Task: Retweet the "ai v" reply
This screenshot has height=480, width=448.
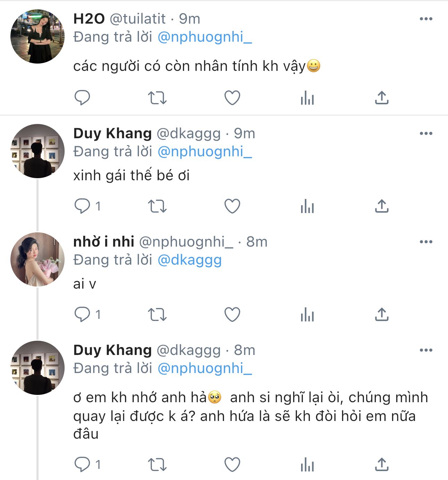Action: (157, 315)
